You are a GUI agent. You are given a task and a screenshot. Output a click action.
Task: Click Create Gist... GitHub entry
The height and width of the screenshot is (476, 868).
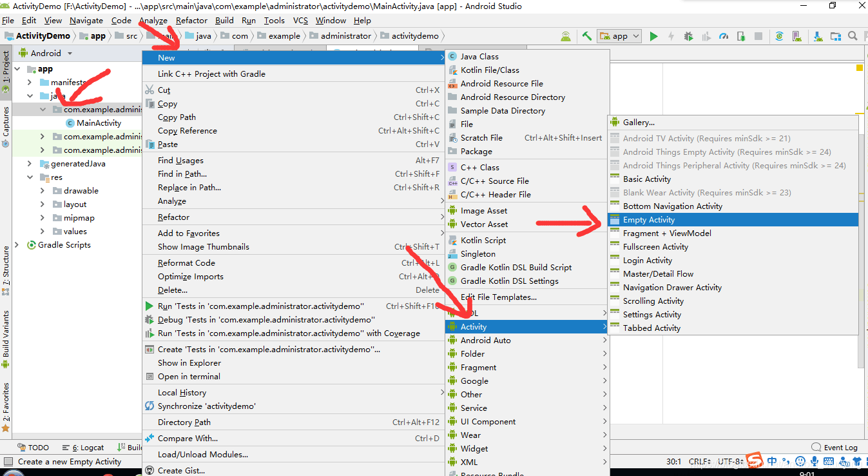tap(293, 470)
